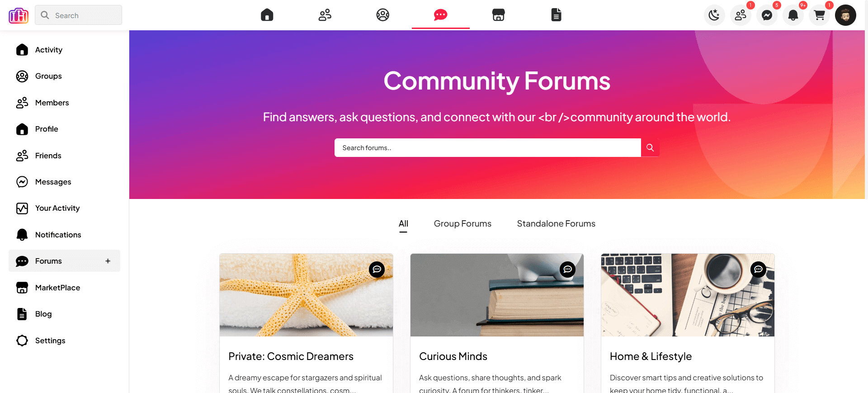The height and width of the screenshot is (393, 868).
Task: Open the blog document icon in top navigation
Action: tap(556, 15)
